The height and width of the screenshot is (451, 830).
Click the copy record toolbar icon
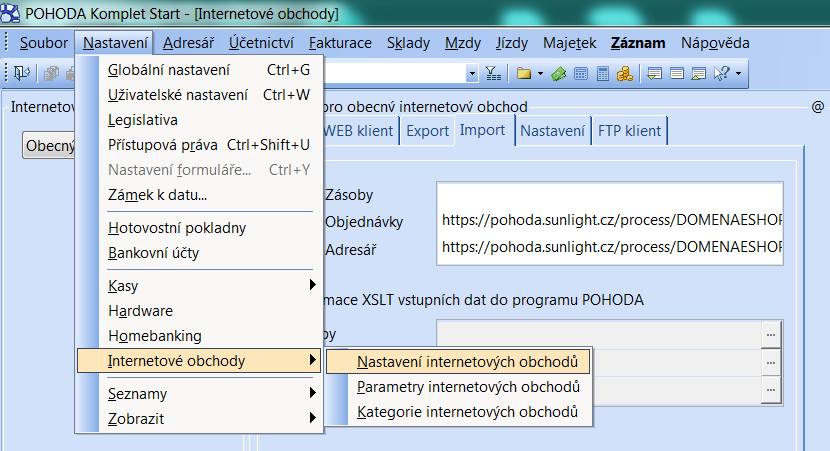point(51,74)
